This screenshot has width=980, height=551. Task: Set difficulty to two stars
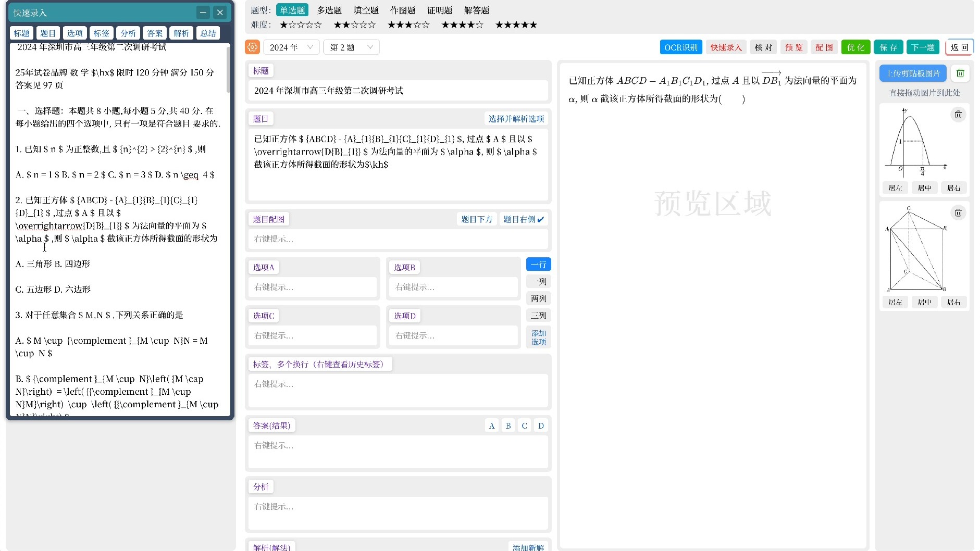coord(355,24)
